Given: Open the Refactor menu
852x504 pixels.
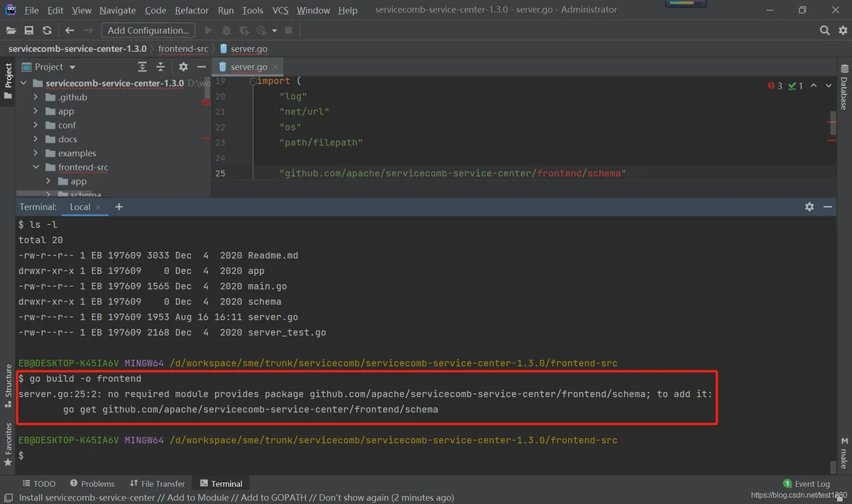Looking at the screenshot, I should coord(192,10).
